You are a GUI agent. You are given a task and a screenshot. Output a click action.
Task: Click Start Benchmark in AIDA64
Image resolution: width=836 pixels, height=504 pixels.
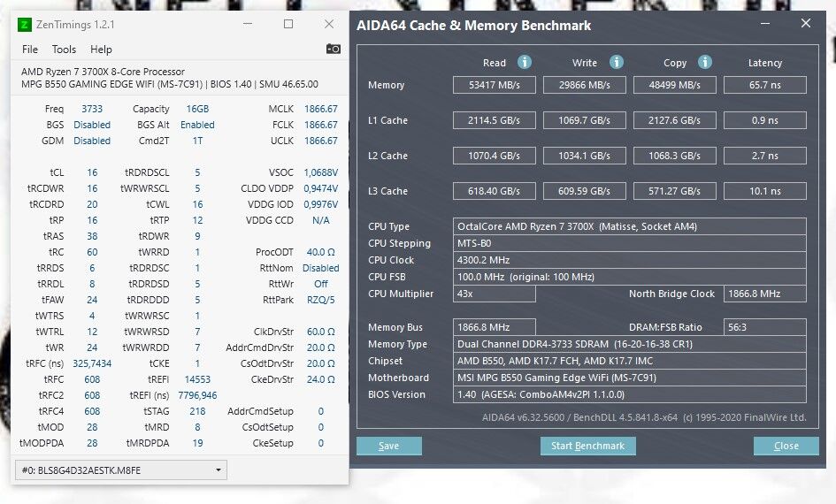click(587, 446)
